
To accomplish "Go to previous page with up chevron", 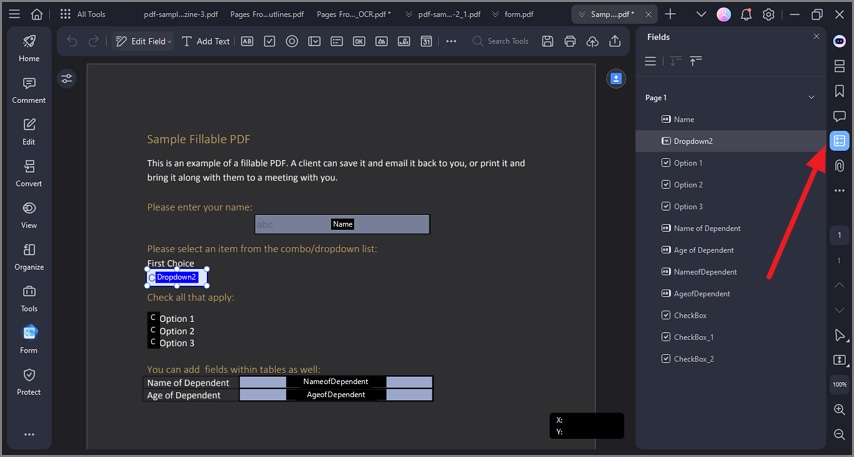I will point(839,285).
